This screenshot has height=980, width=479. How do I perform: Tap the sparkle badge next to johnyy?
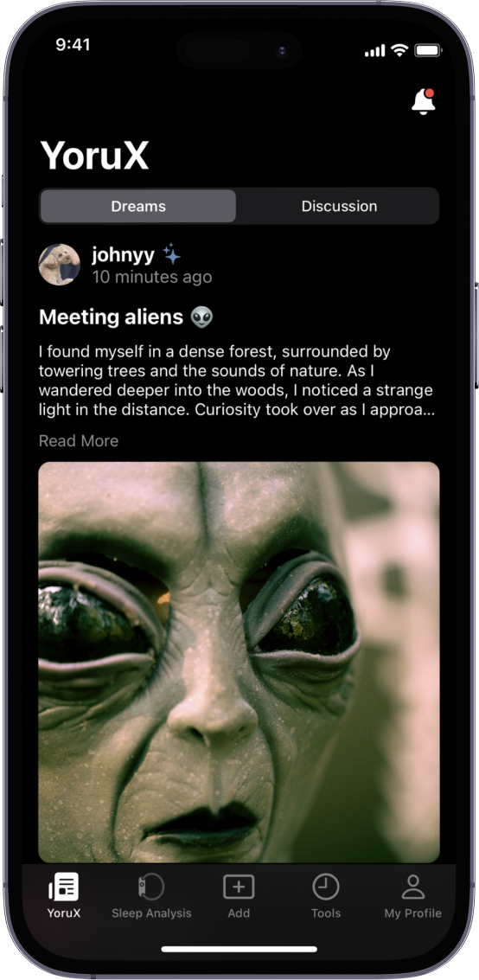[x=172, y=254]
